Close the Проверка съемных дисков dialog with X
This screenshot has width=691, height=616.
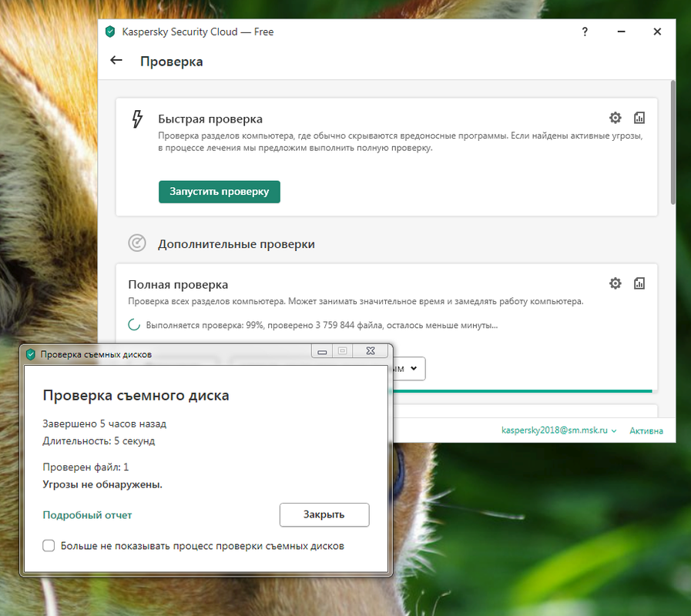371,351
